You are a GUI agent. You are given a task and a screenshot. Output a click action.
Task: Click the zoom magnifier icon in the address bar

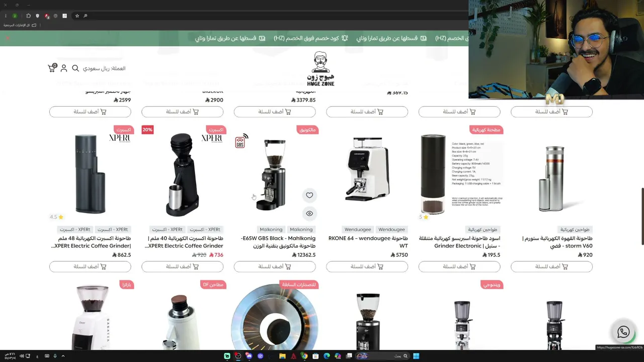click(86, 16)
